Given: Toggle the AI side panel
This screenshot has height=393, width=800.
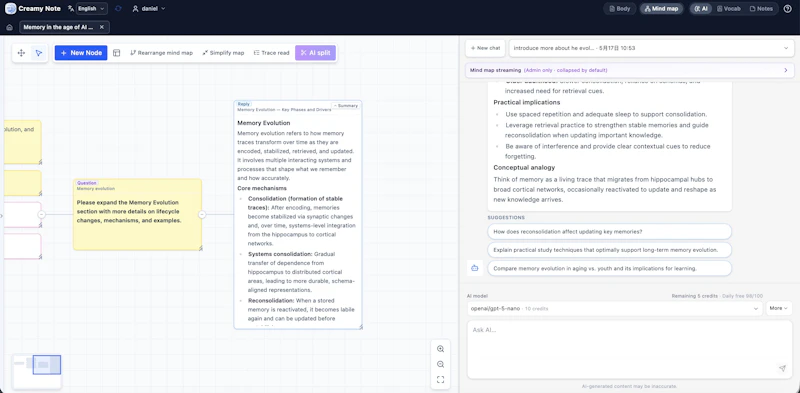Looking at the screenshot, I should 701,9.
